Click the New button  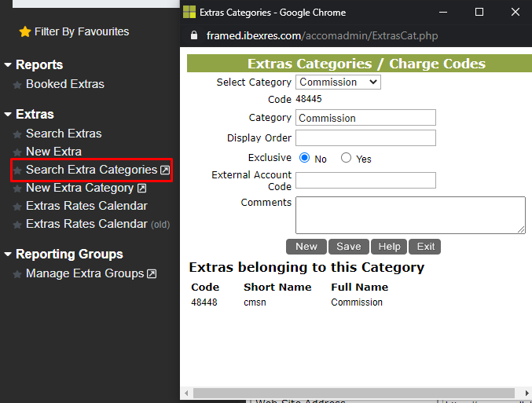tap(306, 247)
